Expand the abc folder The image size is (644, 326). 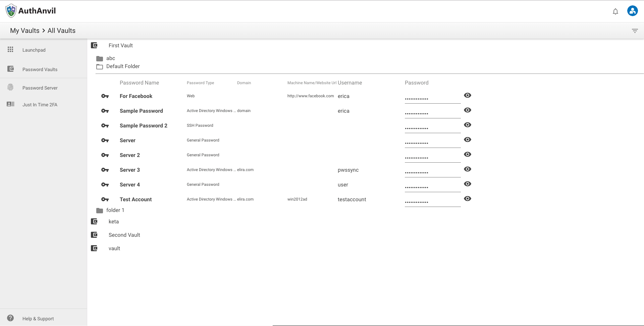tap(111, 58)
